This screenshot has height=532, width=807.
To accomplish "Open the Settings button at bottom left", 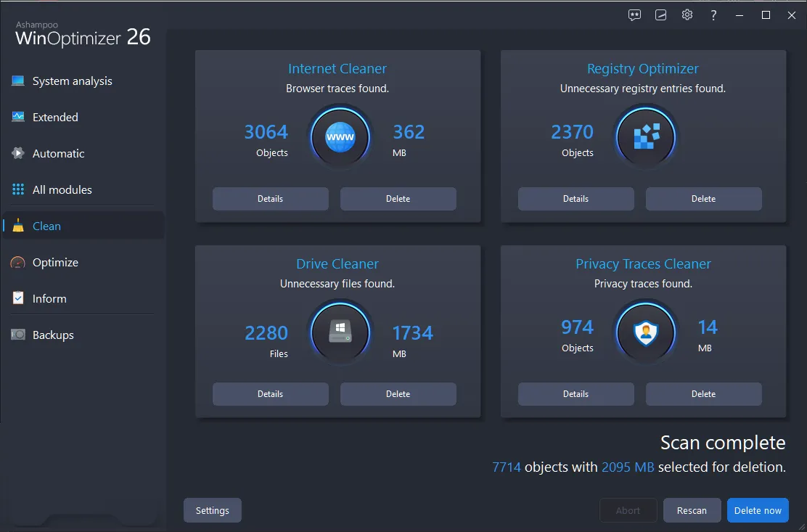I will click(212, 510).
